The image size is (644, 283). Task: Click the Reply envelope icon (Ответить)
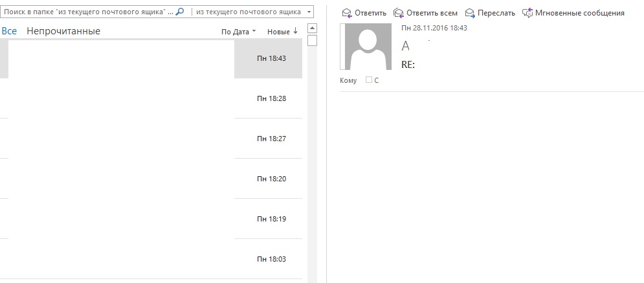click(x=347, y=13)
